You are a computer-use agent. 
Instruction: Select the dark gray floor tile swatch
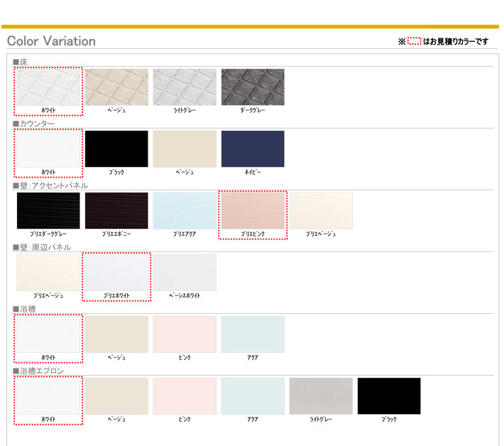[x=253, y=87]
